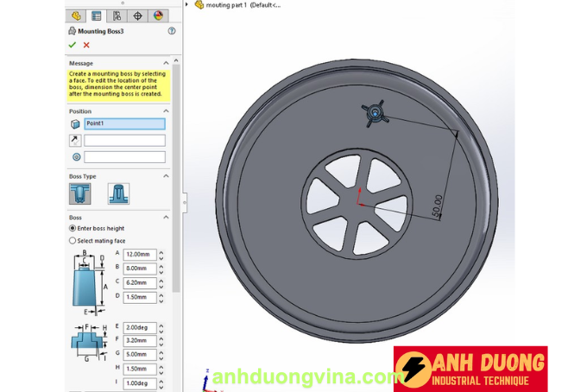Select the Select mating face option
Image resolution: width=587 pixels, height=392 pixels.
(73, 241)
